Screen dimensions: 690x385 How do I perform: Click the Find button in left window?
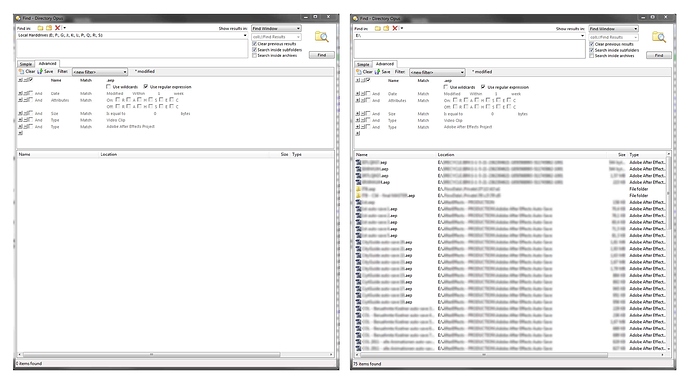coord(322,55)
